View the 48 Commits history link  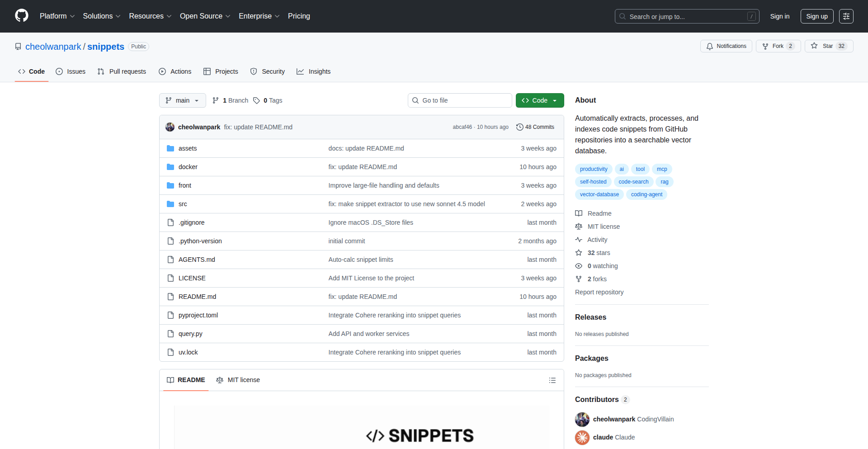(x=535, y=127)
